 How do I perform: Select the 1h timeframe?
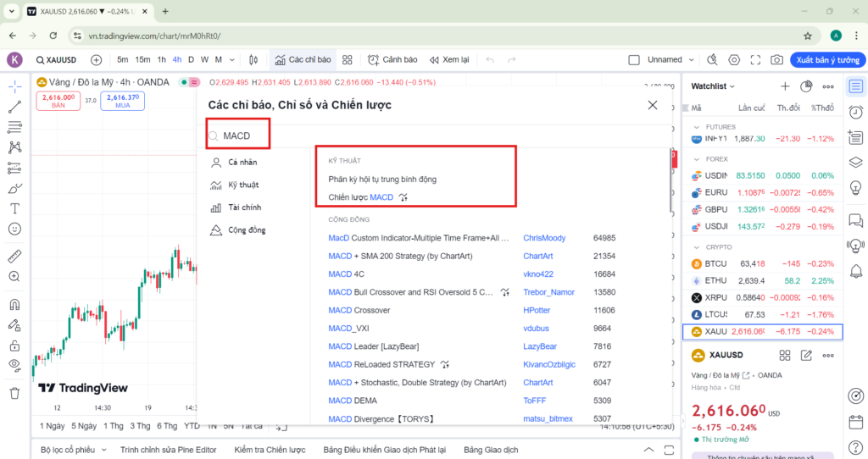(161, 60)
